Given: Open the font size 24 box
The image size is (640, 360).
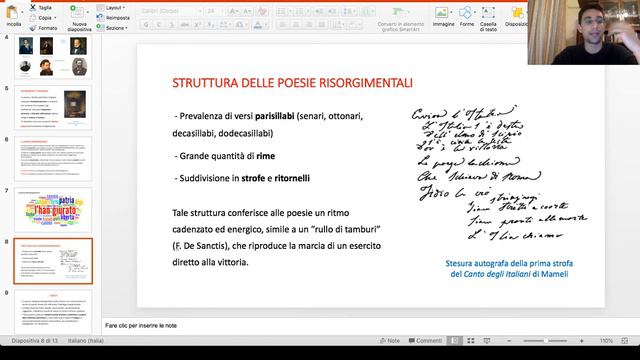Looking at the screenshot, I should coord(215,11).
